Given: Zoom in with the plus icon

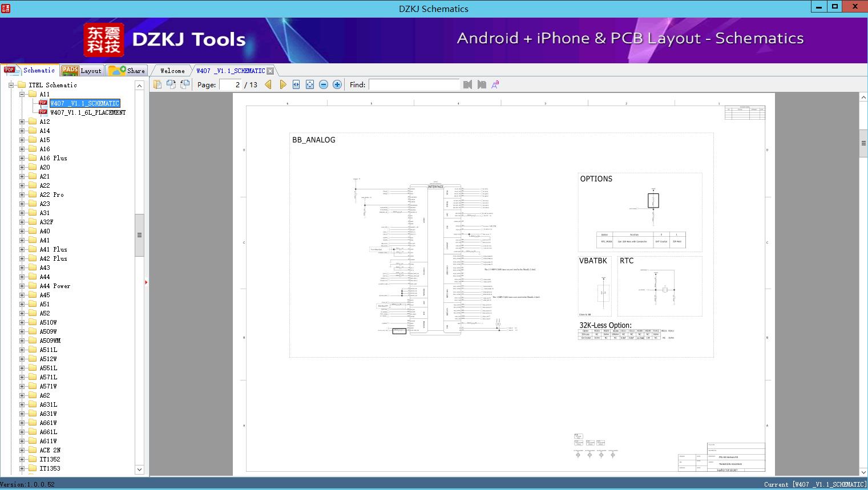Looking at the screenshot, I should pos(337,84).
